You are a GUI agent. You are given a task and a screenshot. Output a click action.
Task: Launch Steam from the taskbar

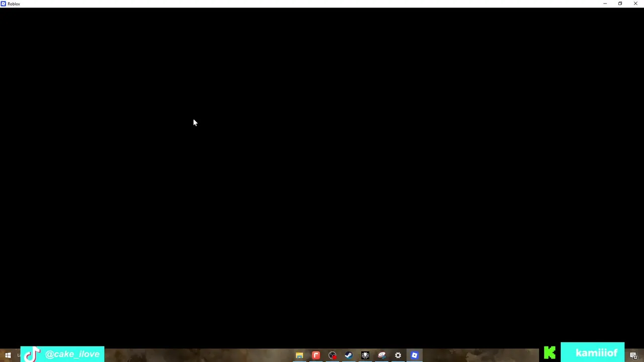pos(349,355)
